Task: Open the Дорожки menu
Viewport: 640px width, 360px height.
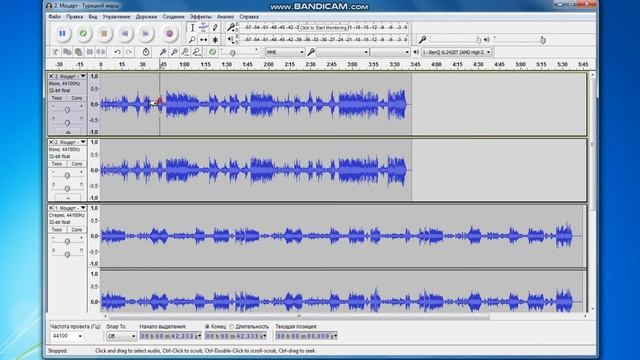Action: pyautogui.click(x=146, y=17)
